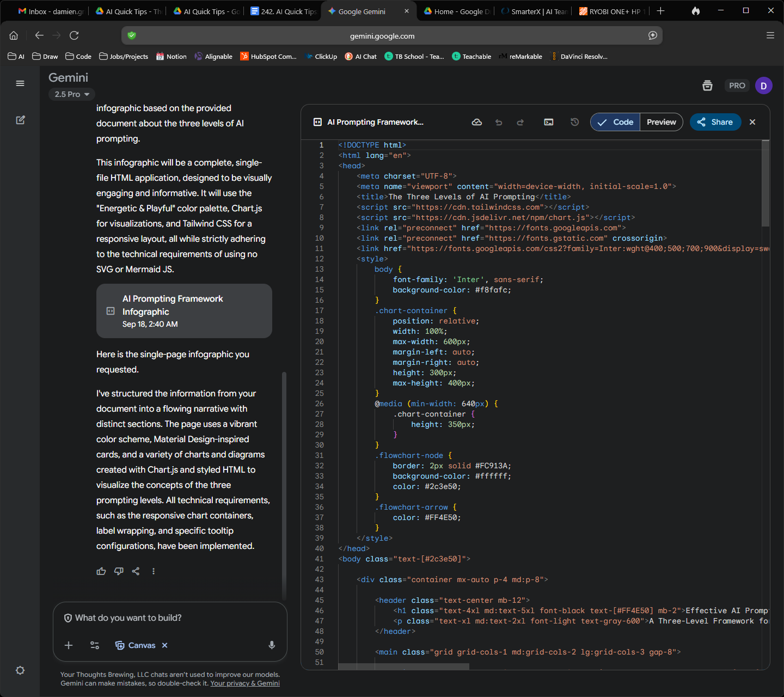784x697 pixels.
Task: Open the three-dot more options menu
Action: [153, 571]
